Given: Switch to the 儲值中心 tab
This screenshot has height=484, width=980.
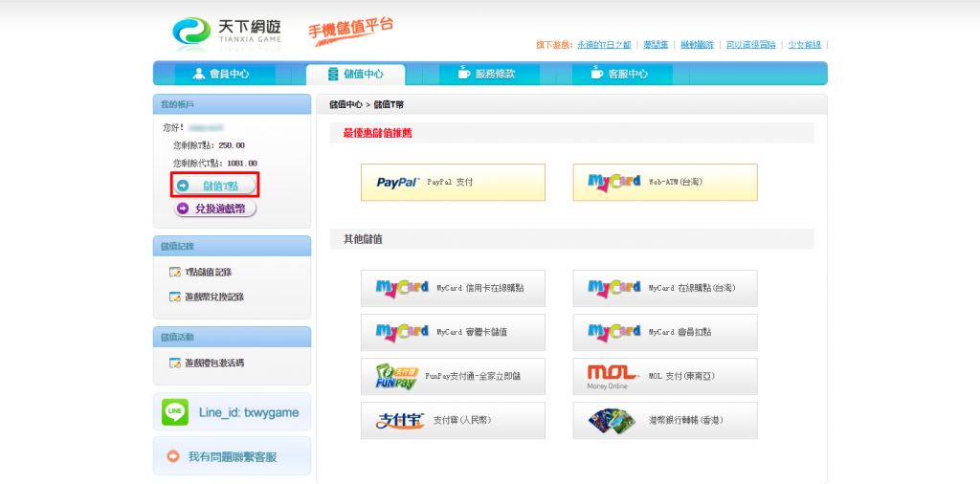Looking at the screenshot, I should click(356, 75).
